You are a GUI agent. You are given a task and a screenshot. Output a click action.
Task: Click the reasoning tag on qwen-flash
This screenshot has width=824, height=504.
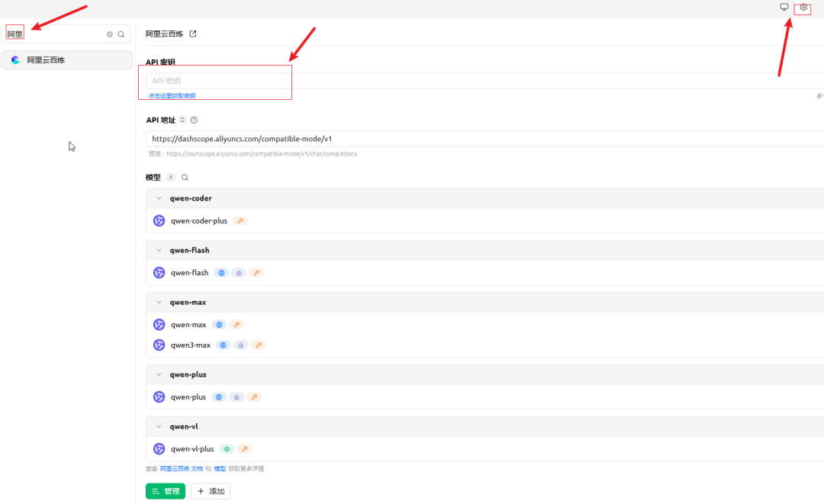tap(239, 272)
